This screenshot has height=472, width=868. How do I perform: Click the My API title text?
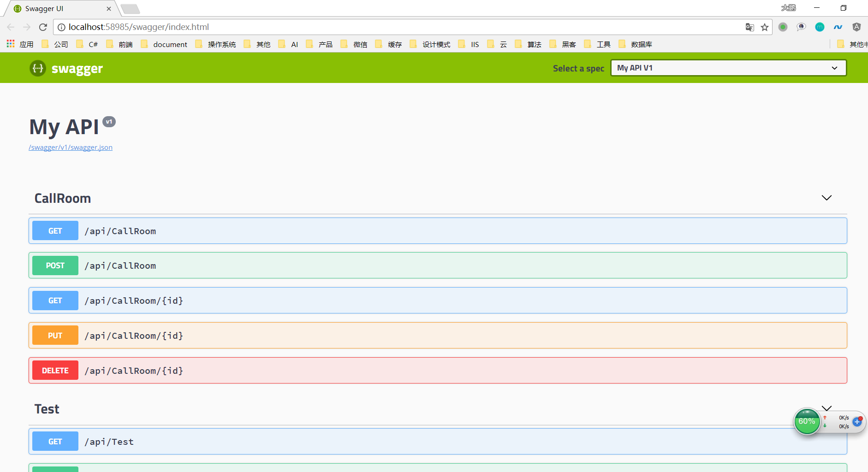click(x=64, y=127)
